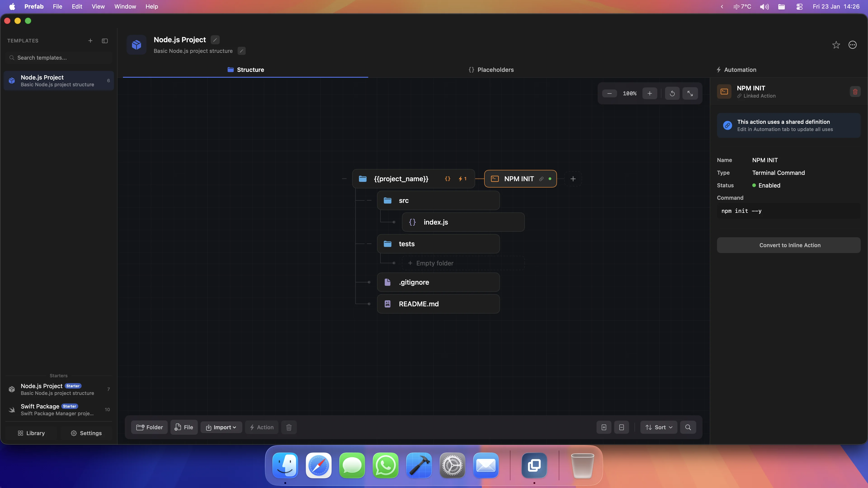Screen dimensions: 868x488
Task: Zoom out the canvas with the minus control
Action: tap(609, 93)
